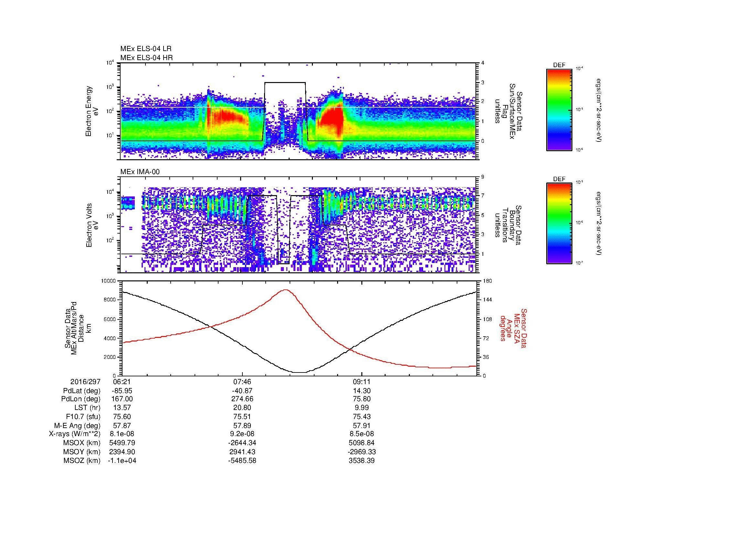This screenshot has width=756, height=534.
Task: Click the 'PdLat (deg)' row label
Action: [x=81, y=391]
